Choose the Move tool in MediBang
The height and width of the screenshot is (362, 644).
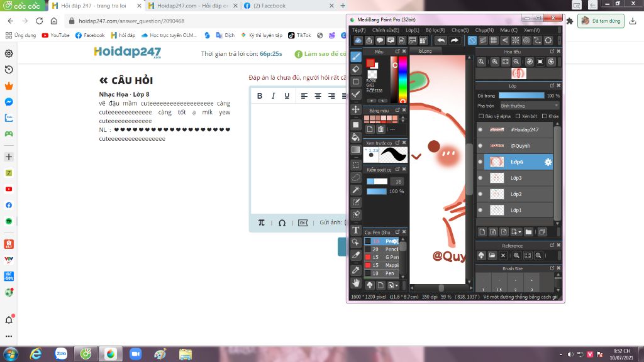(356, 109)
